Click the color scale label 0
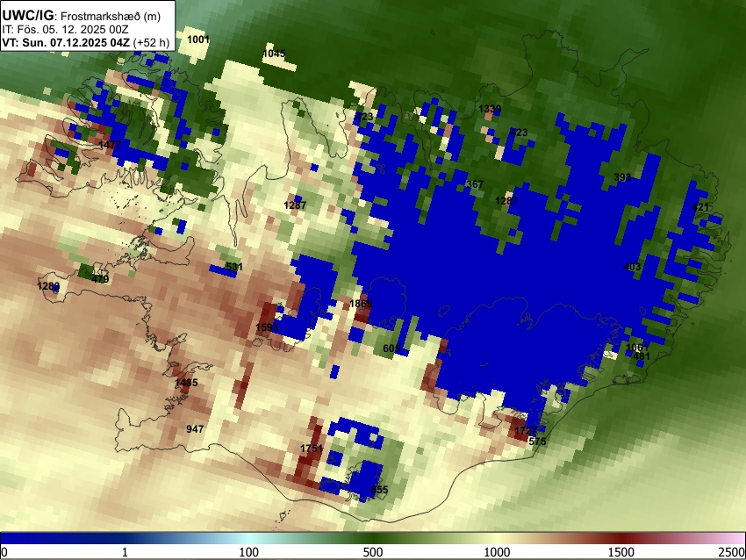The width and height of the screenshot is (746, 560). [4, 552]
